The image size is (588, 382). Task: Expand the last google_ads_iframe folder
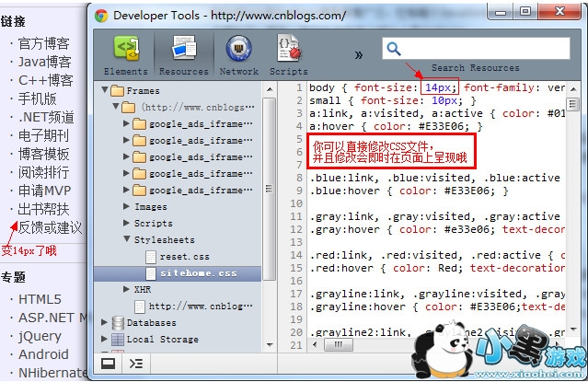point(126,190)
